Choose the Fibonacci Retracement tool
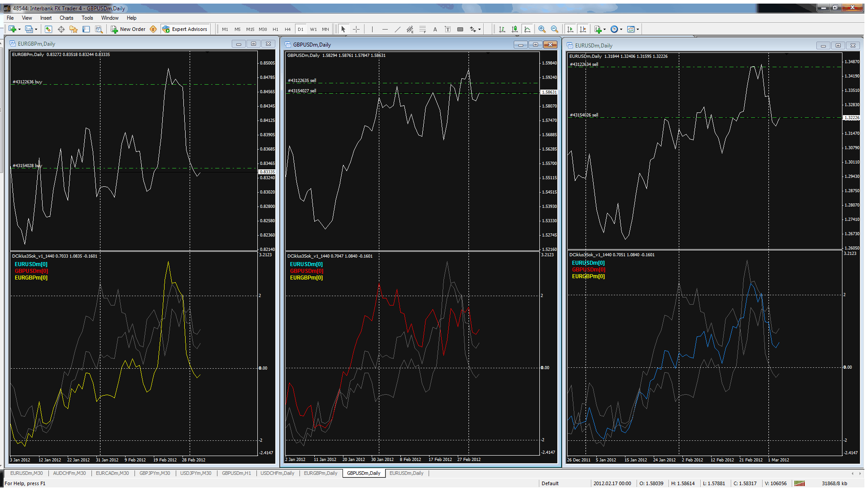The width and height of the screenshot is (868, 491). (x=422, y=29)
